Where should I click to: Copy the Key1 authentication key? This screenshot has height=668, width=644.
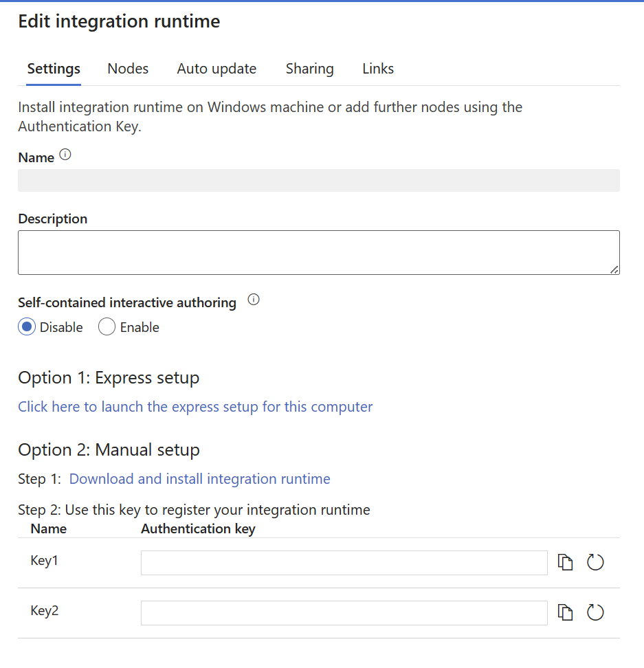565,561
